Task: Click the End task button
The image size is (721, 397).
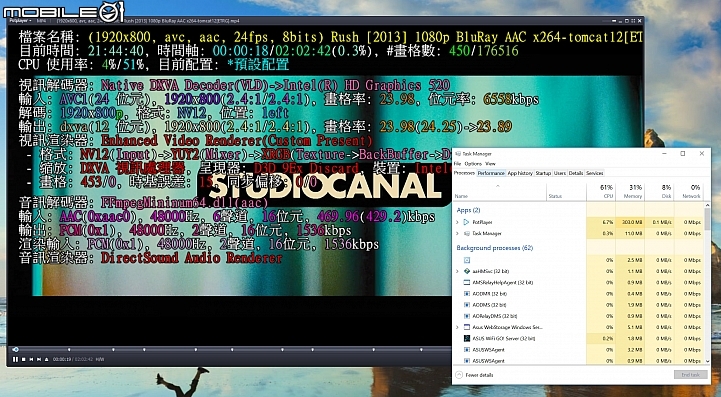Action: pyautogui.click(x=691, y=375)
